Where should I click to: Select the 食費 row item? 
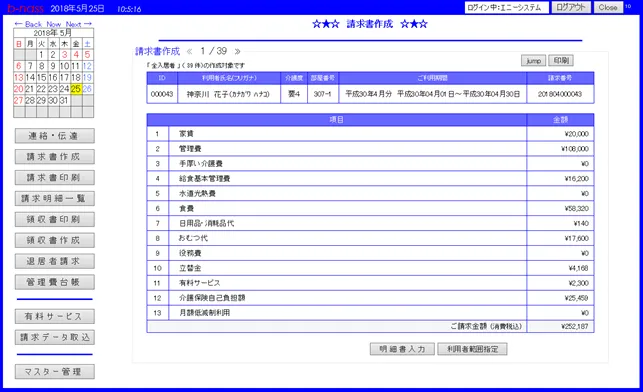click(348, 208)
